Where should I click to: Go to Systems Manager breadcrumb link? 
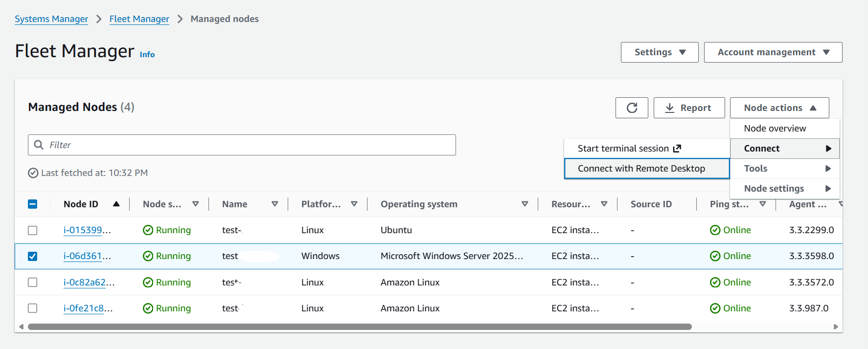[51, 19]
